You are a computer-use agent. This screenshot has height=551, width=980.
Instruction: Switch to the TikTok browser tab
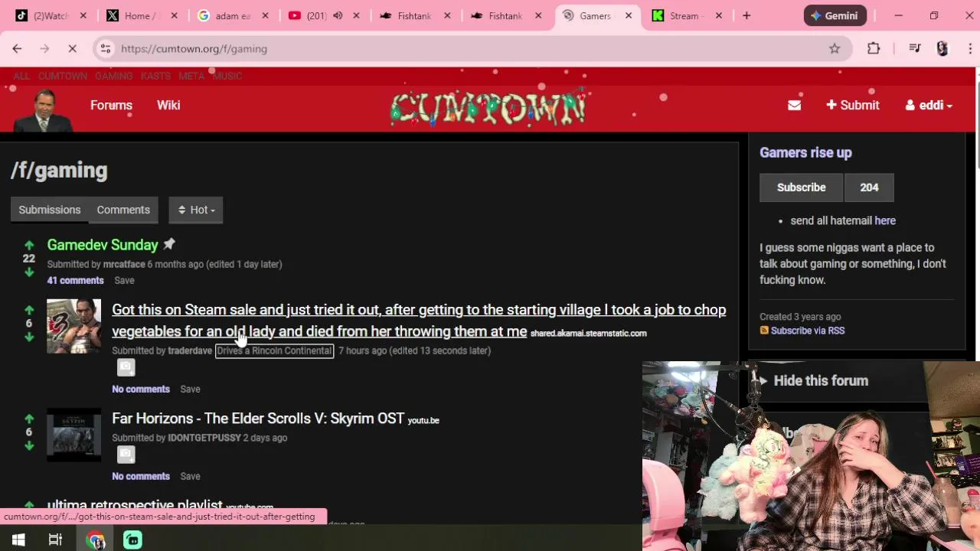pos(50,15)
